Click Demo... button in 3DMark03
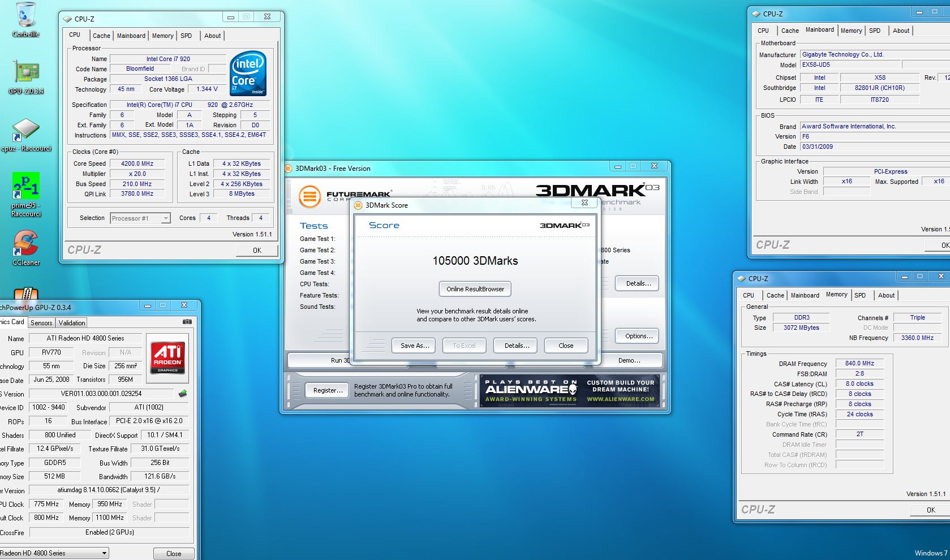The height and width of the screenshot is (560, 950). tap(629, 360)
